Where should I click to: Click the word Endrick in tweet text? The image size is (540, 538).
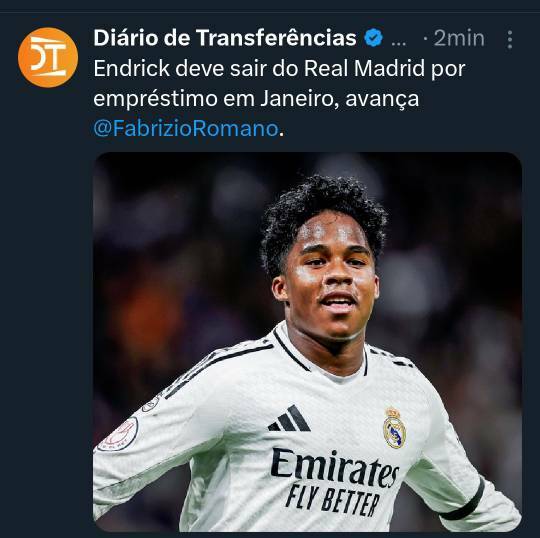point(132,68)
